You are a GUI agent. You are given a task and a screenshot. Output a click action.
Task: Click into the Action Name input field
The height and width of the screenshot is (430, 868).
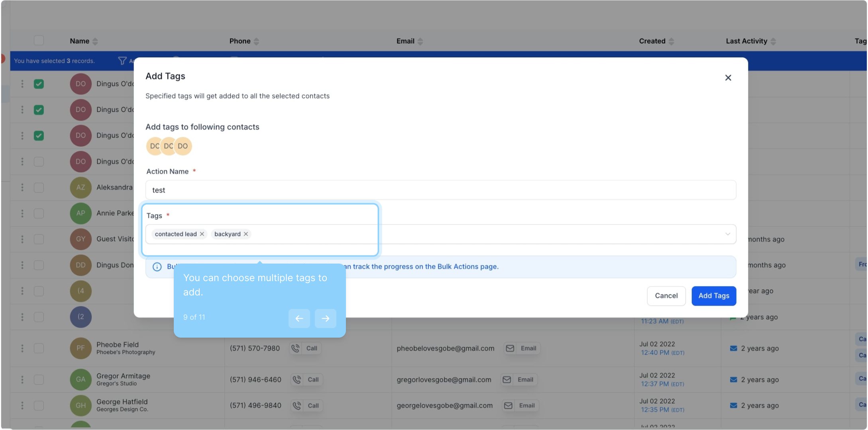(x=440, y=190)
